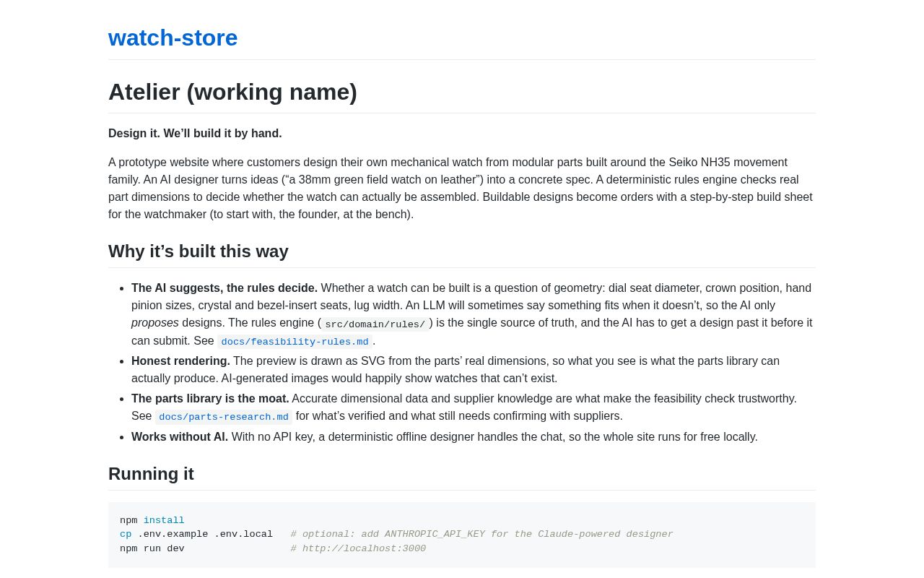Screen dimensions: 924x578
Task: Open docs/parts-research.md link
Action: coord(224,417)
